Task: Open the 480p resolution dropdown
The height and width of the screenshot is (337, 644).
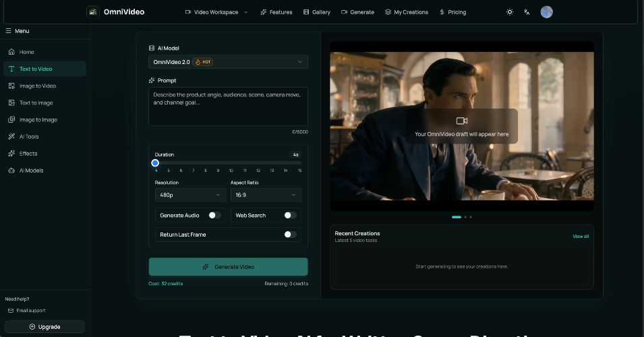Action: [x=190, y=195]
